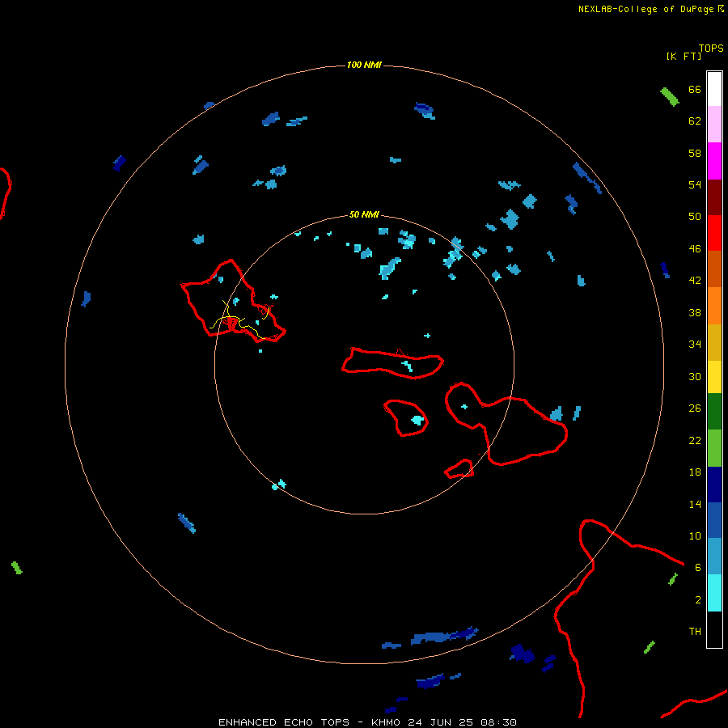Click the '18' legend value
Viewport: 728px width, 728px height.
[x=695, y=472]
